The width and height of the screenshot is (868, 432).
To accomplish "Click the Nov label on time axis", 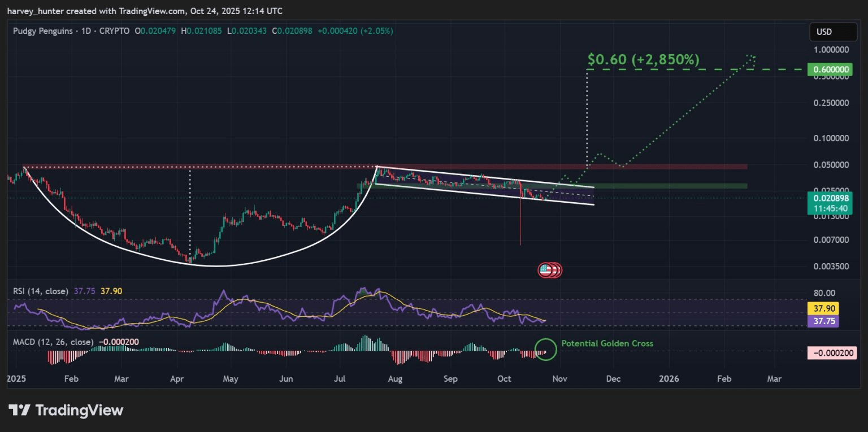I will (559, 379).
